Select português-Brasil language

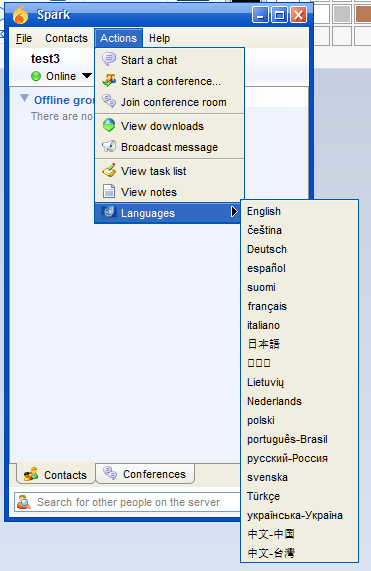(299, 439)
